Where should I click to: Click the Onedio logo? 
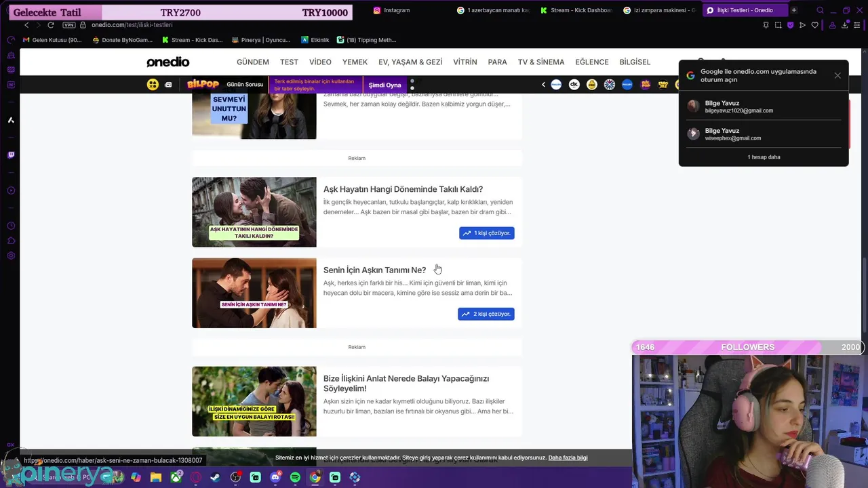pyautogui.click(x=167, y=62)
